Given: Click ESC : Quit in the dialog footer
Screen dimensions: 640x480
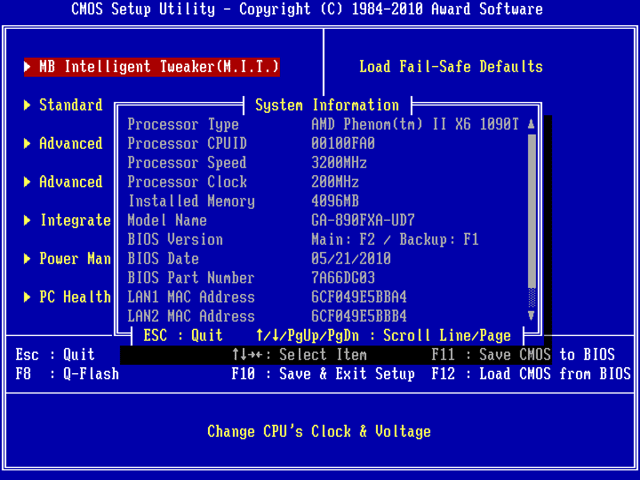Looking at the screenshot, I should (x=183, y=336).
